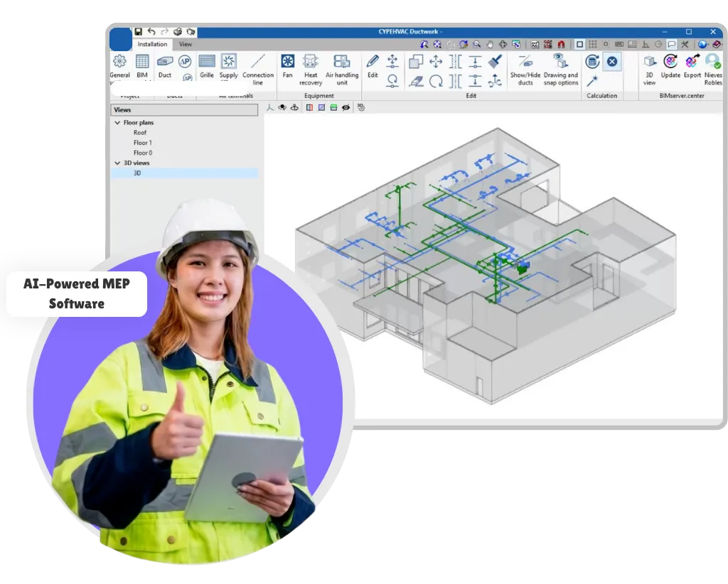The image size is (728, 584).
Task: Switch to the View ribbon tab
Action: click(186, 44)
